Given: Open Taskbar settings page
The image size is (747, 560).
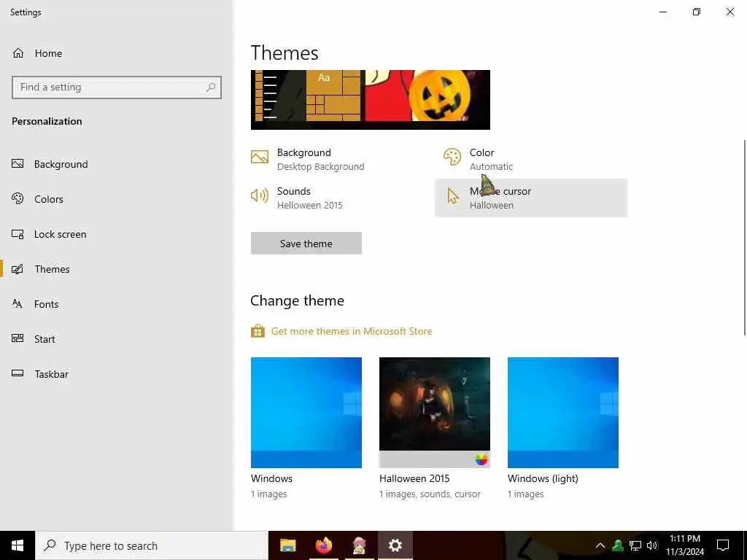Looking at the screenshot, I should (117, 374).
